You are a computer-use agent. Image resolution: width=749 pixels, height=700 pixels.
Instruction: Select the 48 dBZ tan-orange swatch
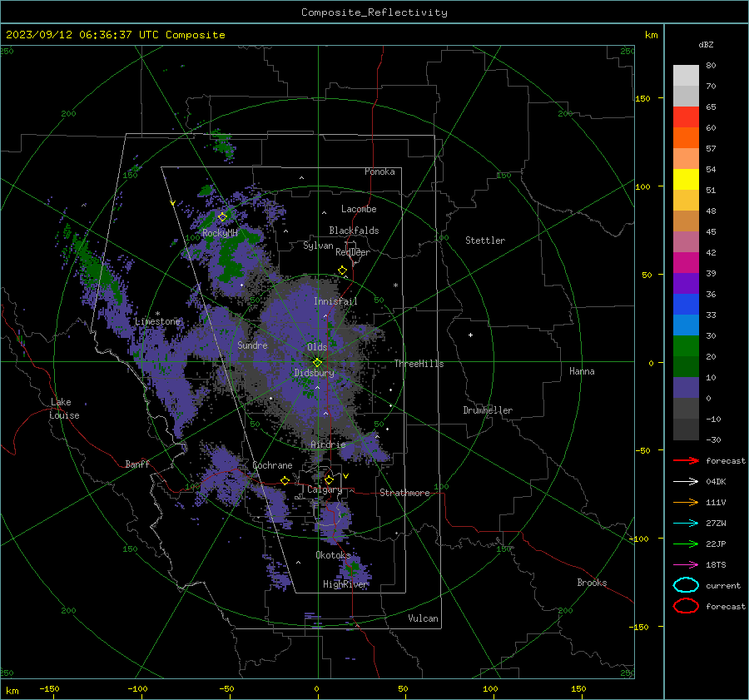click(x=686, y=221)
